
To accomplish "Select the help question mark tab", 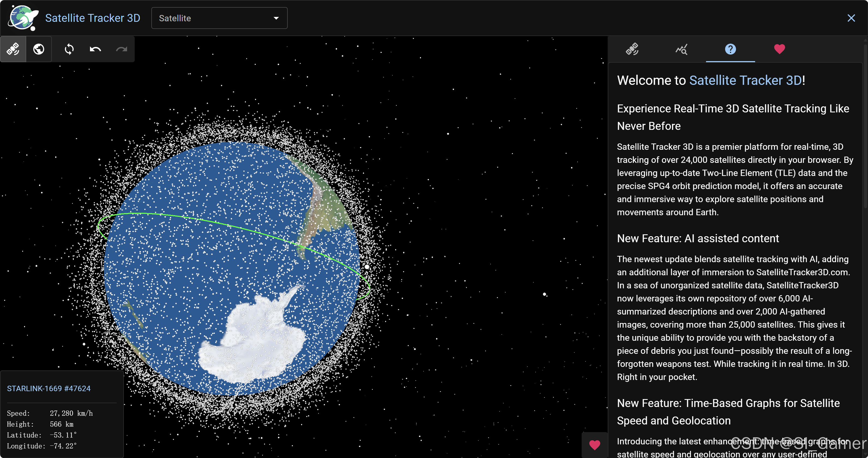I will pyautogui.click(x=730, y=49).
